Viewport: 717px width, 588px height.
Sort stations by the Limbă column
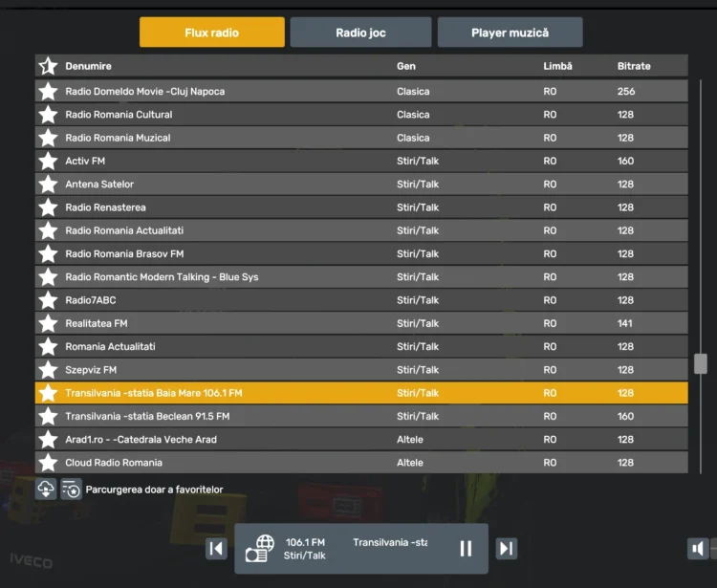(x=557, y=66)
